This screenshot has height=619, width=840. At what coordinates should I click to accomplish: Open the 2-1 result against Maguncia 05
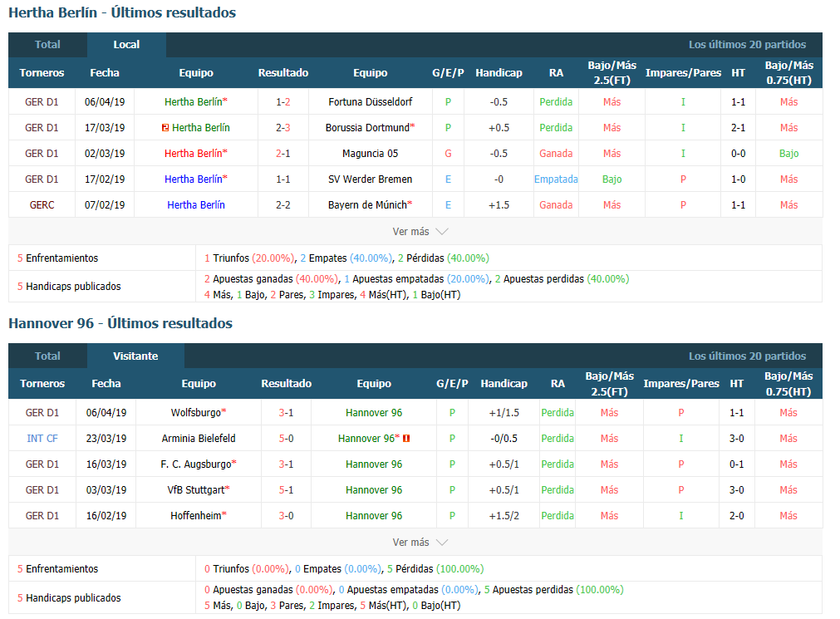(x=283, y=153)
